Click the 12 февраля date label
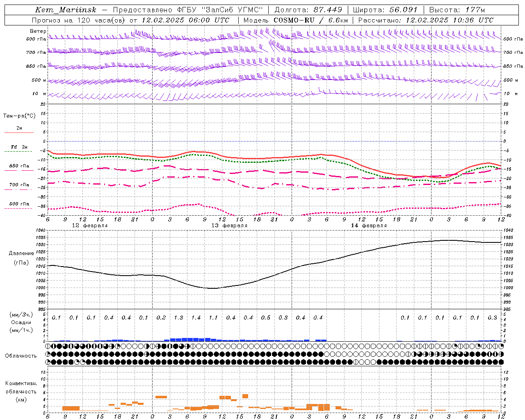 [x=90, y=226]
